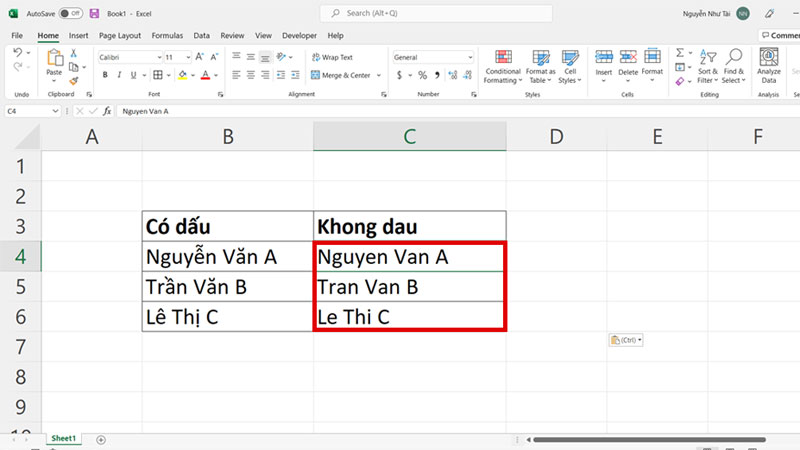Screen dimensions: 800x450
Task: Open Cell Styles gallery
Action: [570, 66]
